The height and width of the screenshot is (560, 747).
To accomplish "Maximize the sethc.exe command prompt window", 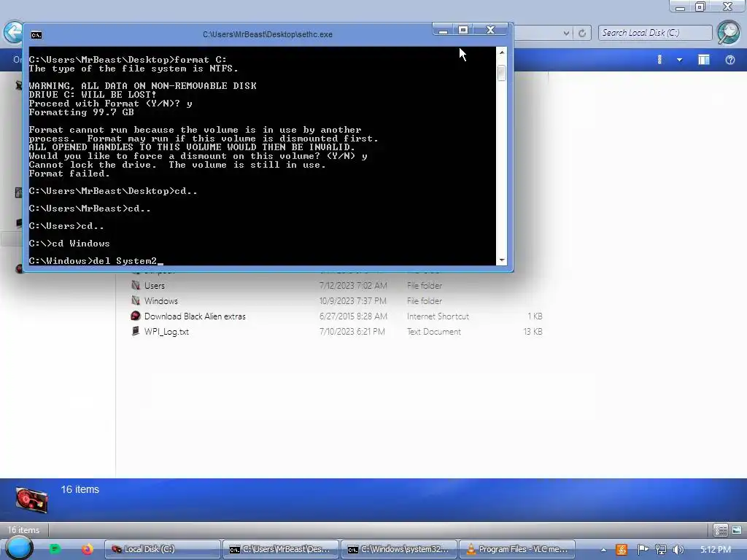I will [x=463, y=30].
